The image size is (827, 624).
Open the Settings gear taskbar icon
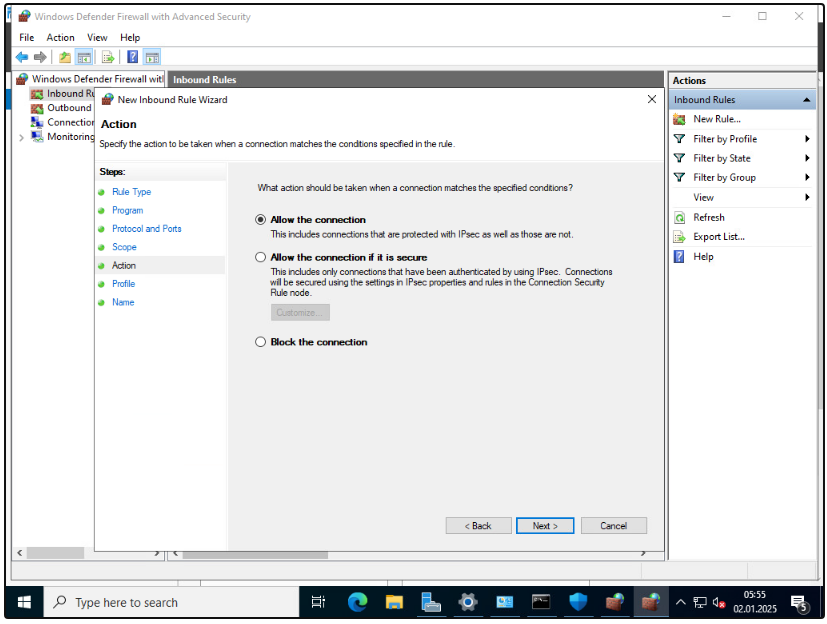pyautogui.click(x=468, y=602)
